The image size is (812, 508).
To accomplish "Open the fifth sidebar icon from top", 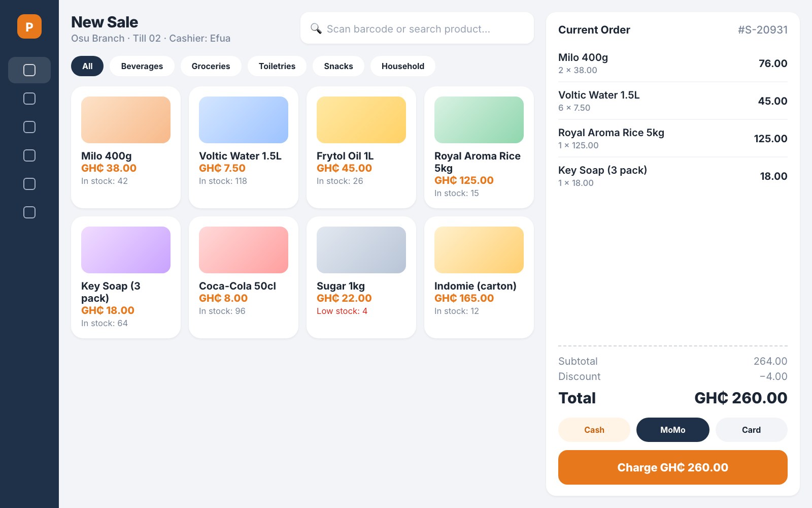I will pyautogui.click(x=29, y=184).
